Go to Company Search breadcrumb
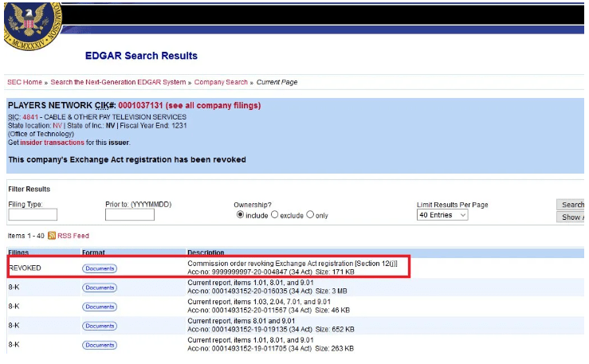 [x=221, y=82]
